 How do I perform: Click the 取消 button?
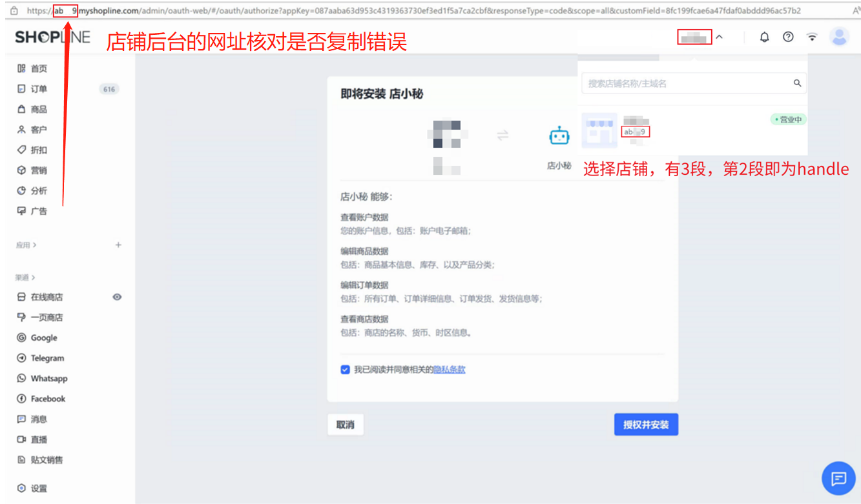tap(346, 425)
